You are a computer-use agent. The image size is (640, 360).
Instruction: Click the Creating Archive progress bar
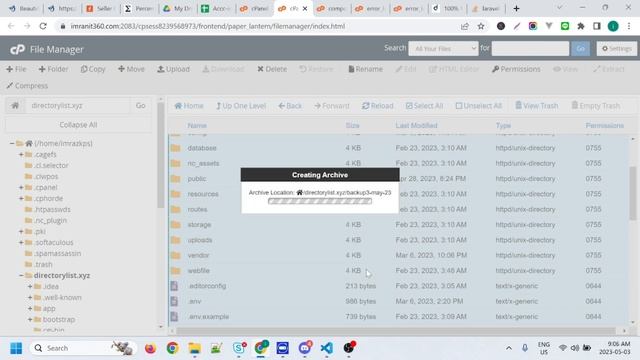click(x=320, y=201)
